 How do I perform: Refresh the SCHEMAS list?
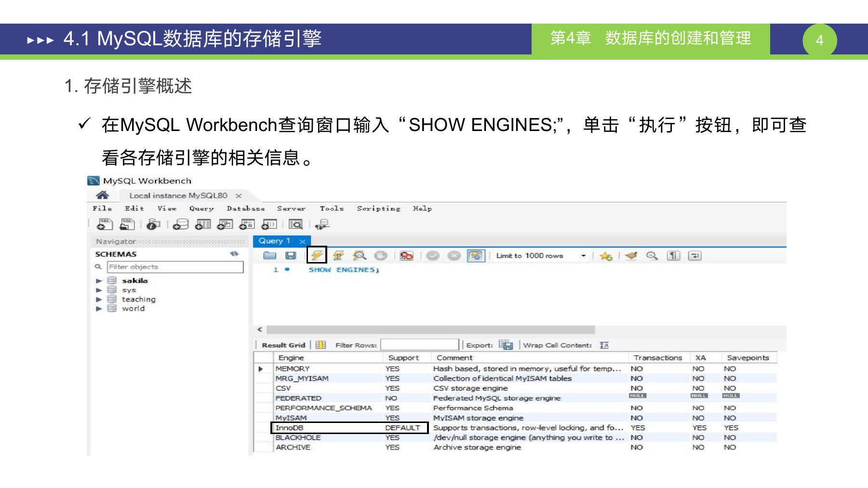pyautogui.click(x=234, y=254)
